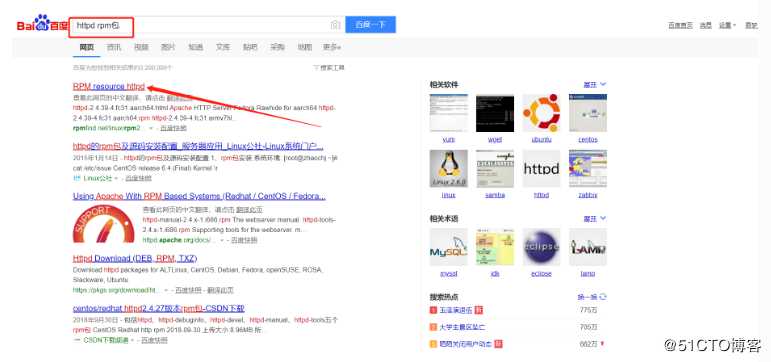Click the 百度一下 search button

click(x=370, y=25)
